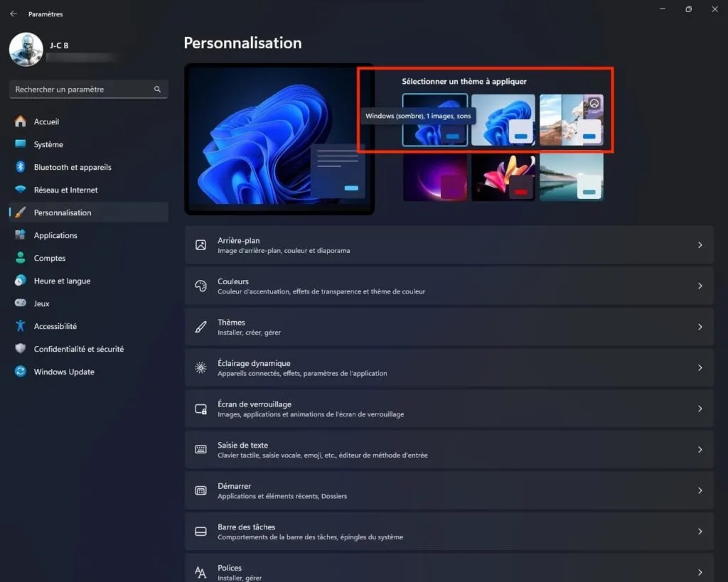
Task: Click the large desktop preview image
Action: pyautogui.click(x=279, y=139)
